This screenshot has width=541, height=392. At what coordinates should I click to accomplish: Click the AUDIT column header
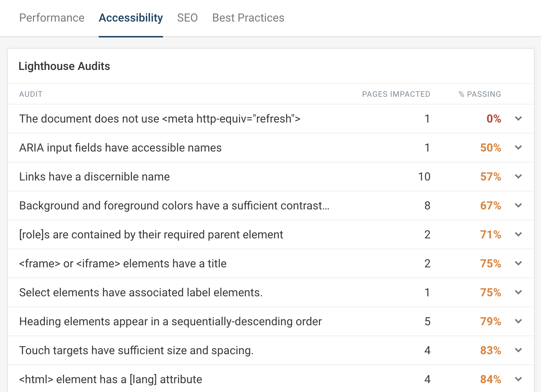tap(31, 94)
